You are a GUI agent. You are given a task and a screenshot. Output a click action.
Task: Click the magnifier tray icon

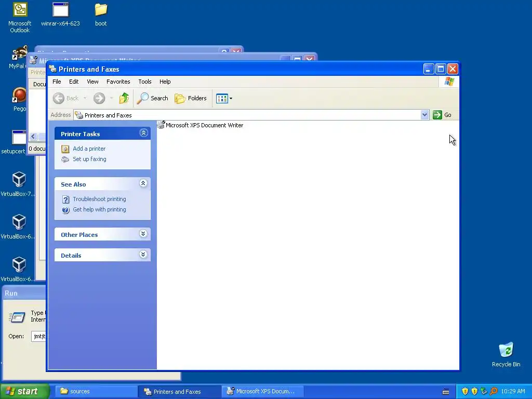[x=494, y=391]
